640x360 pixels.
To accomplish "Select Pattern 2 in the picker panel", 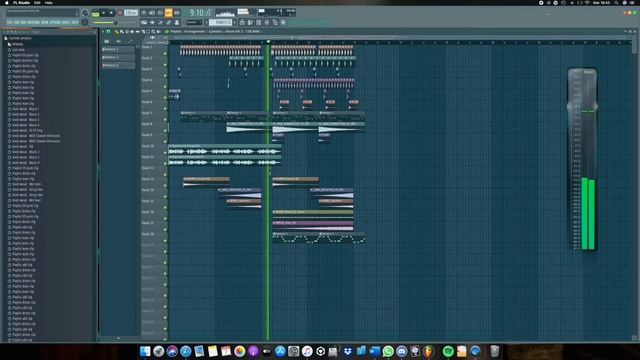I will point(118,58).
